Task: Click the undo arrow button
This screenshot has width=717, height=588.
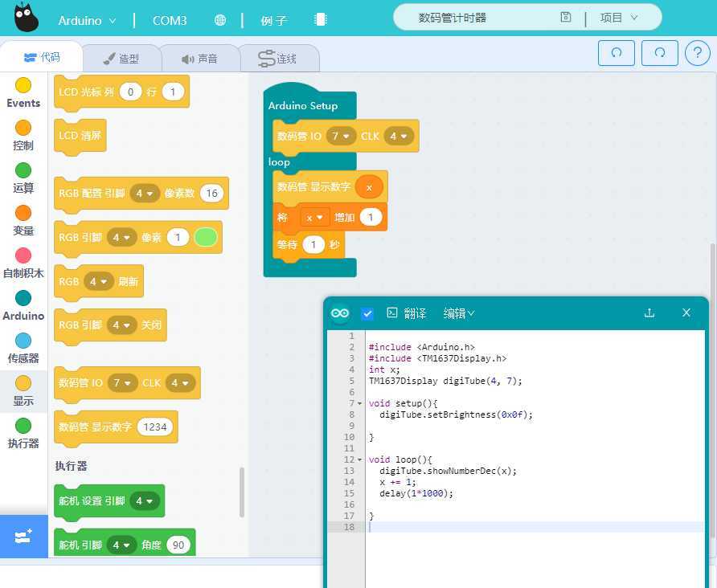Action: click(616, 53)
